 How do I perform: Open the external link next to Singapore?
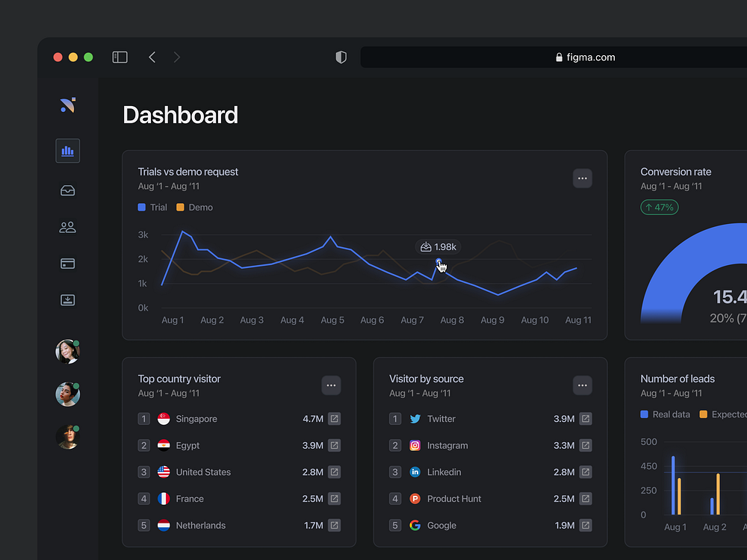[333, 419]
